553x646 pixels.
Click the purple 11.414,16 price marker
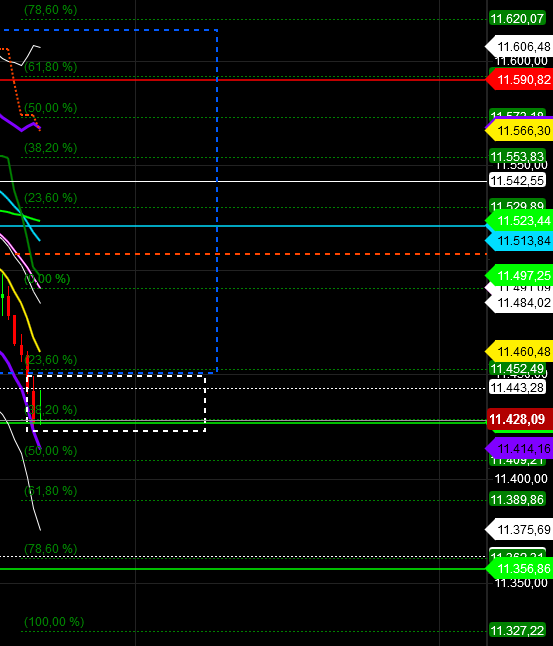[x=519, y=448]
